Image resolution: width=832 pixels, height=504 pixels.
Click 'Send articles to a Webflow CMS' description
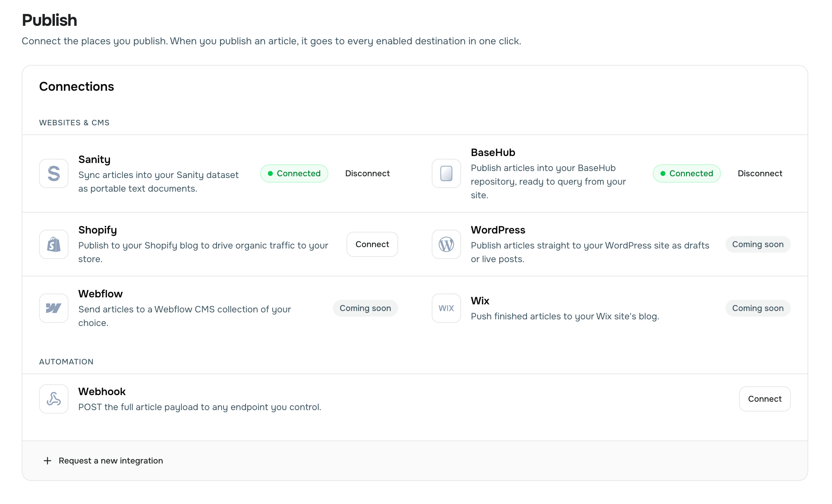[x=185, y=316]
